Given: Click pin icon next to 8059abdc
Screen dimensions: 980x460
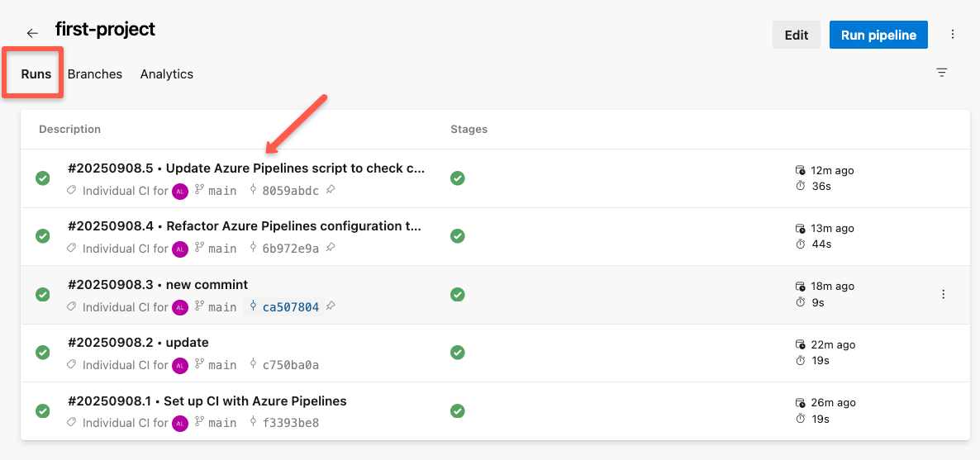Looking at the screenshot, I should pos(331,190).
